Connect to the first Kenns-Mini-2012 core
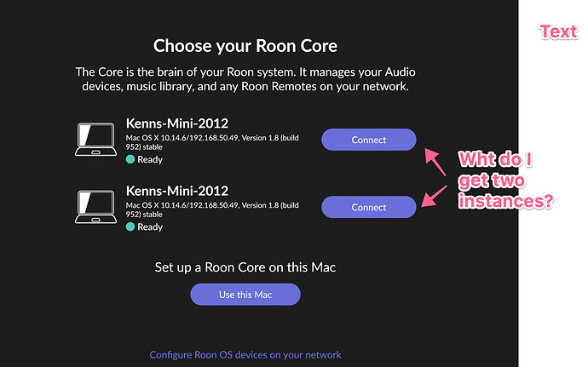This screenshot has width=588, height=367. point(369,140)
